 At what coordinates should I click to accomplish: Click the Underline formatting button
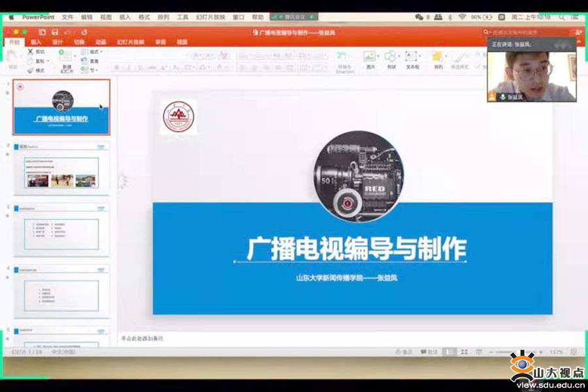140,68
